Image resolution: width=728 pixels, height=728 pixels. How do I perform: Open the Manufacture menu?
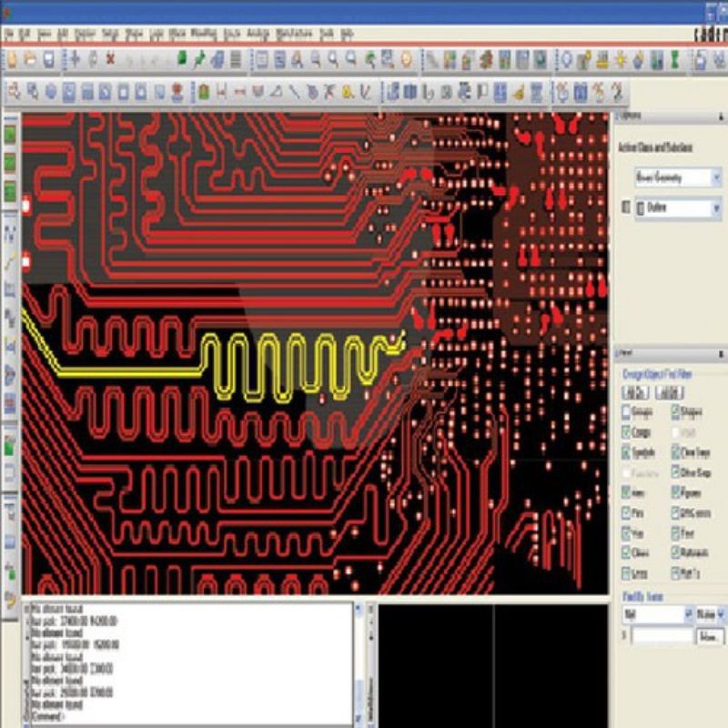coord(294,34)
